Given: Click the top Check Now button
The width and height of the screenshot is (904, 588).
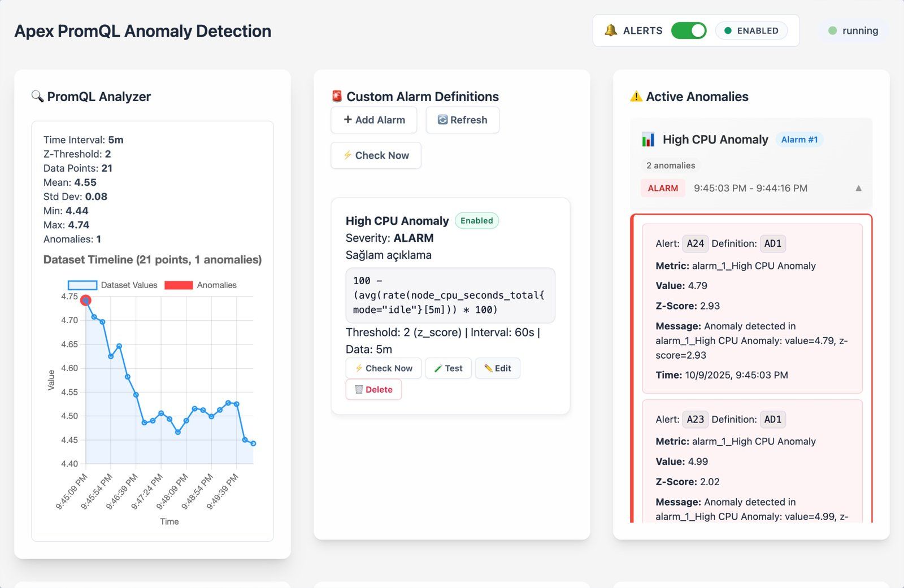Looking at the screenshot, I should coord(376,155).
